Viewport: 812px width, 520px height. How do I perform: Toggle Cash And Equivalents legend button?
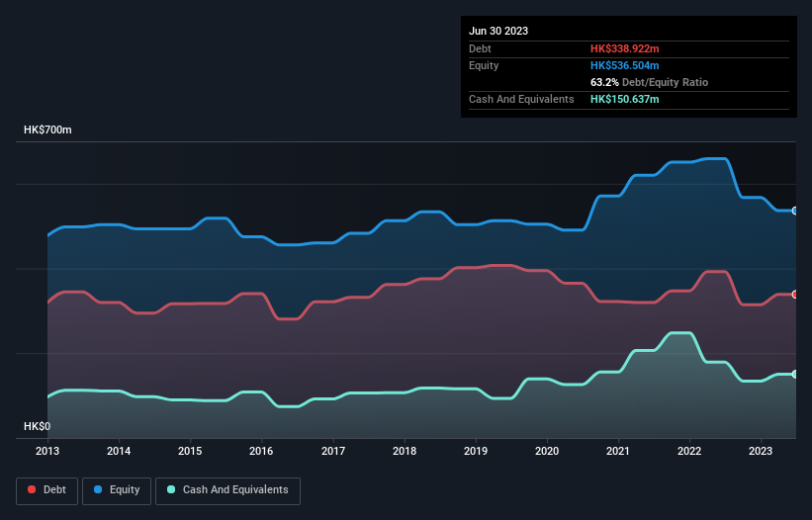(x=227, y=489)
